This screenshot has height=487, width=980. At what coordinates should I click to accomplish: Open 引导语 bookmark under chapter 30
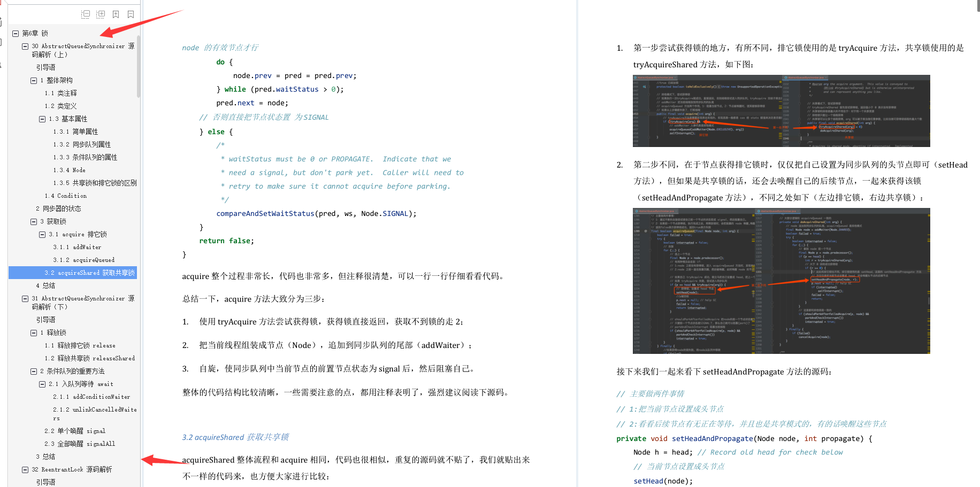(x=45, y=67)
